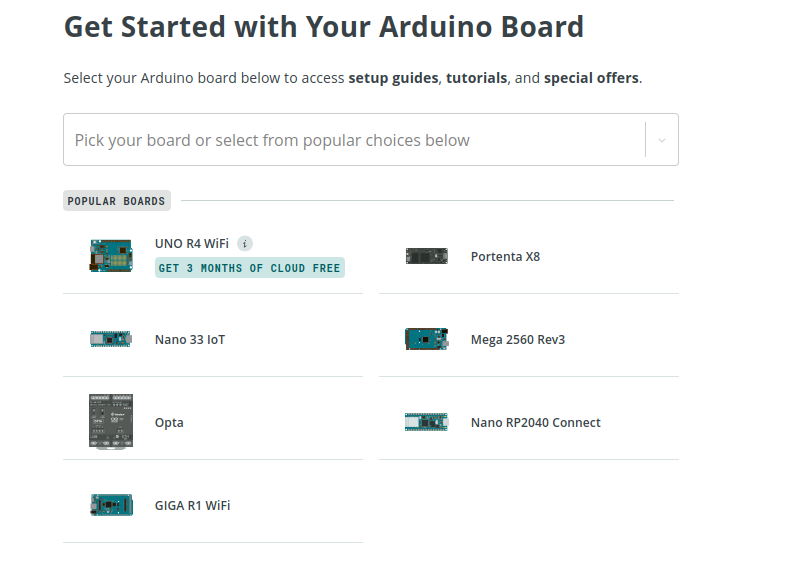Screen dimensions: 794x568
Task: Click the Nano RP2040 Connect board picture
Action: 426,422
